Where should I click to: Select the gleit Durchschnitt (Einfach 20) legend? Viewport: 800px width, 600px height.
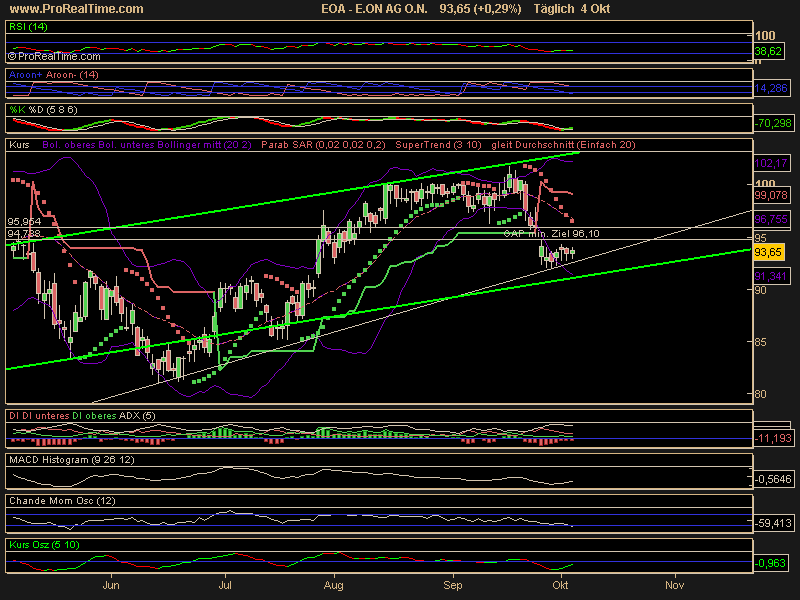click(563, 145)
